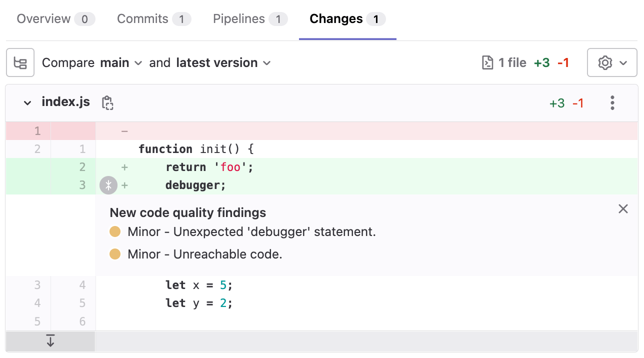
Task: Click the index.js filename
Action: pos(65,102)
